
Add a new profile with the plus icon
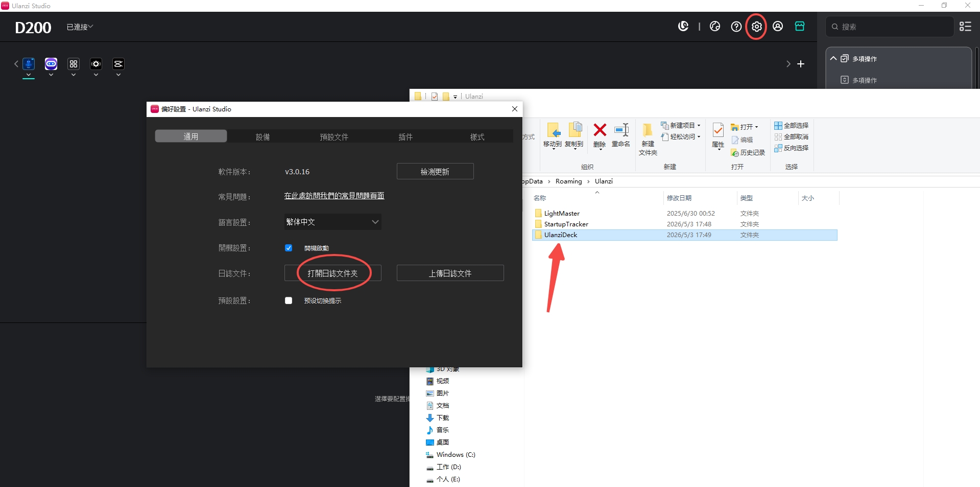[801, 64]
